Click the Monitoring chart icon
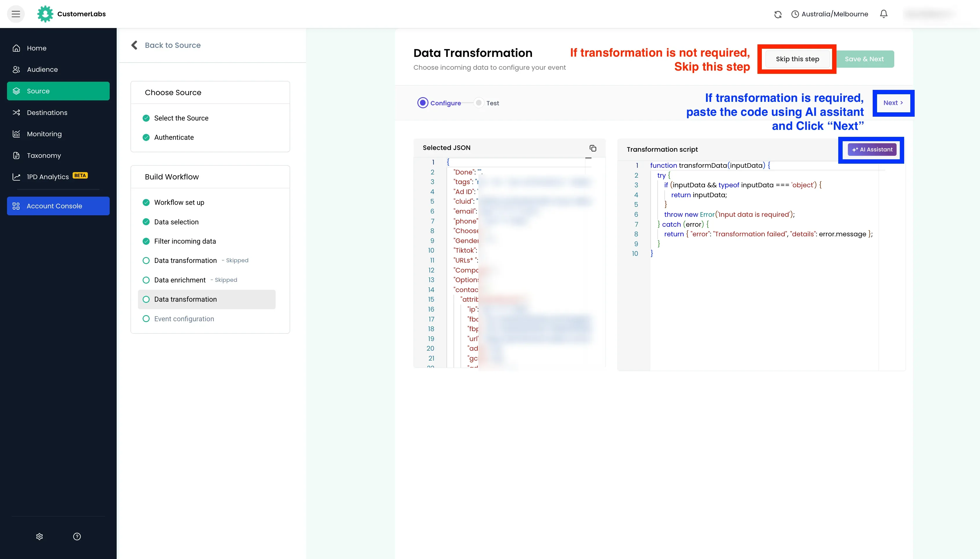Viewport: 980px width, 559px height. pyautogui.click(x=16, y=134)
